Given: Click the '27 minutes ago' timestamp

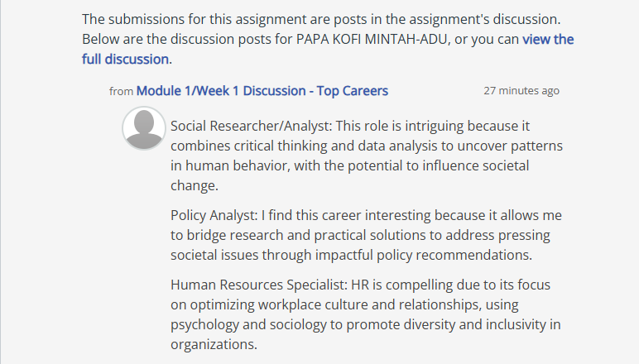Looking at the screenshot, I should [x=521, y=91].
